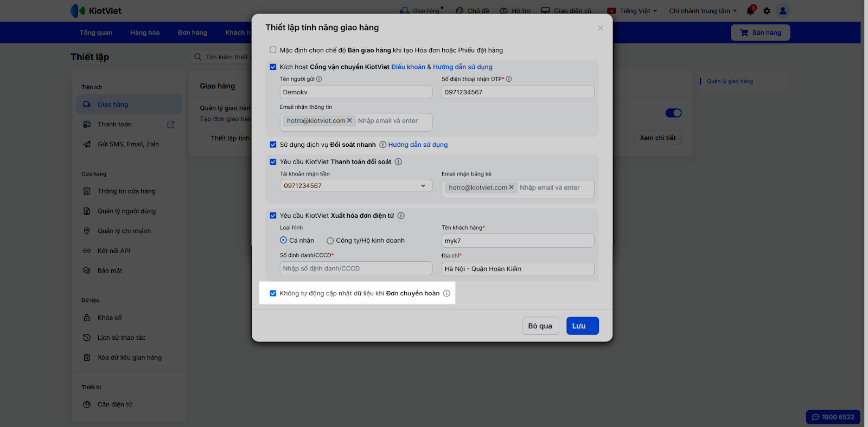
Task: Click the info icon beside Tên người gửi
Action: tap(319, 79)
